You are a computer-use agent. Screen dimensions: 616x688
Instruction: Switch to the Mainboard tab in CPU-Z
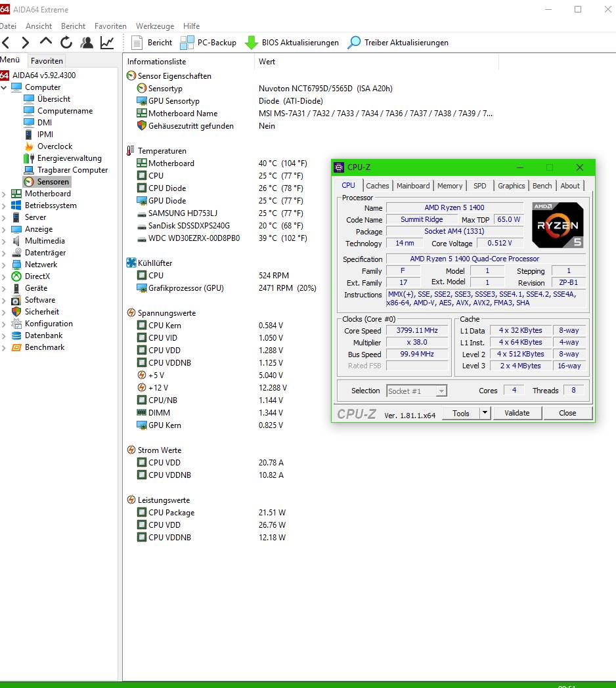[x=413, y=186]
